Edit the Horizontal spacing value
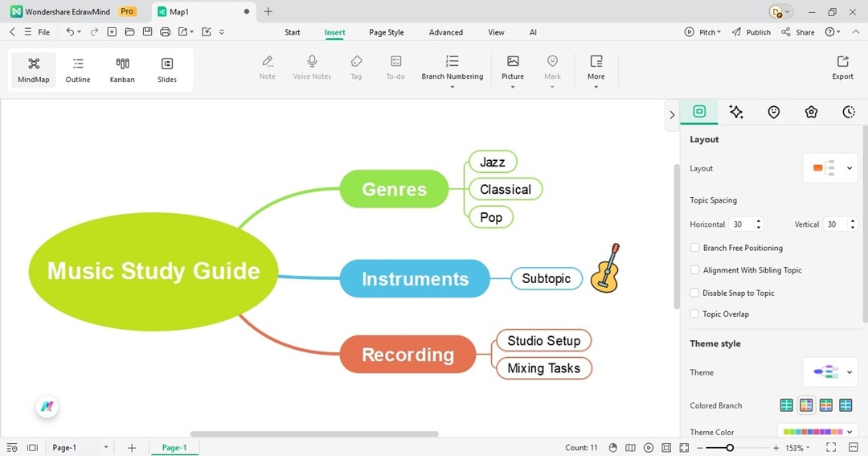This screenshot has height=456, width=868. point(741,224)
